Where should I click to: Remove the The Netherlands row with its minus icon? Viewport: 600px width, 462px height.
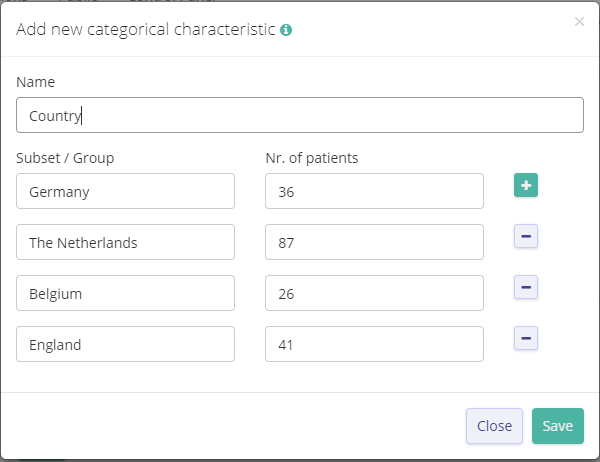526,236
